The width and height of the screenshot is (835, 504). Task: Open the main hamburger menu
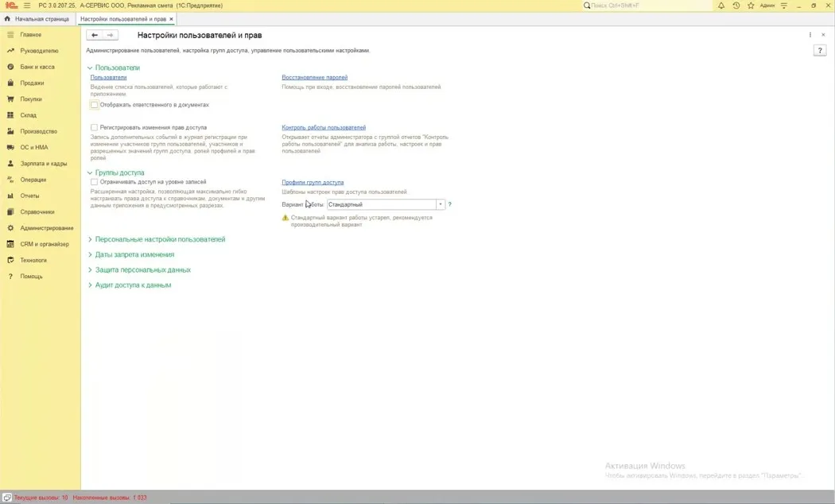(x=27, y=6)
